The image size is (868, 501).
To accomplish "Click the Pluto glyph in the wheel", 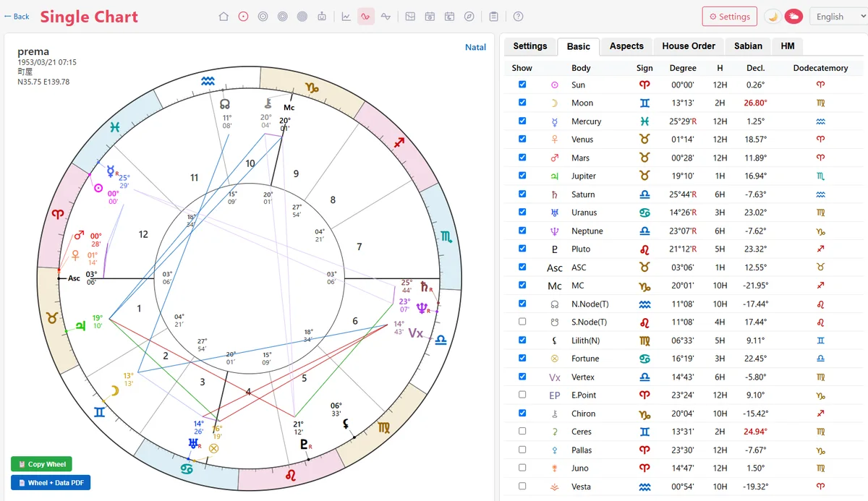I will click(304, 444).
